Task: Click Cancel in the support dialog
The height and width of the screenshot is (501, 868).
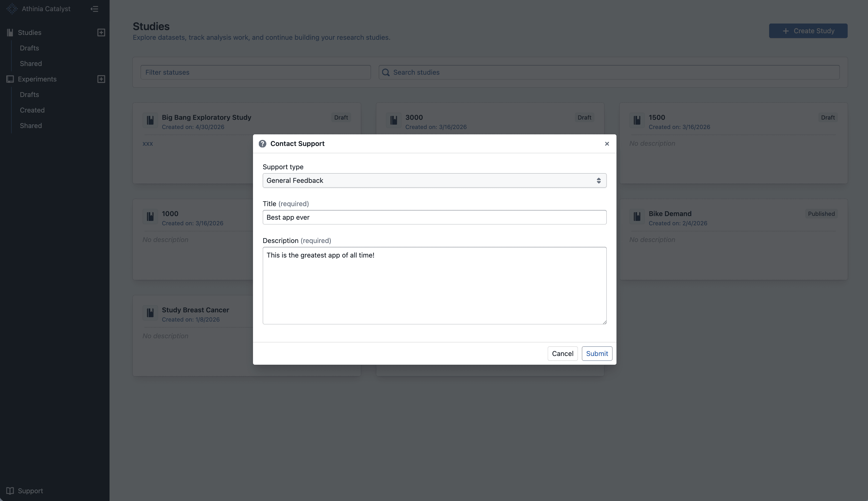Action: coord(562,354)
